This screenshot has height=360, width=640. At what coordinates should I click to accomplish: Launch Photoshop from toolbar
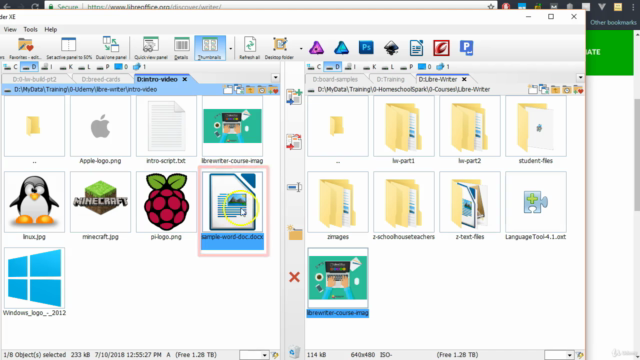[x=366, y=48]
